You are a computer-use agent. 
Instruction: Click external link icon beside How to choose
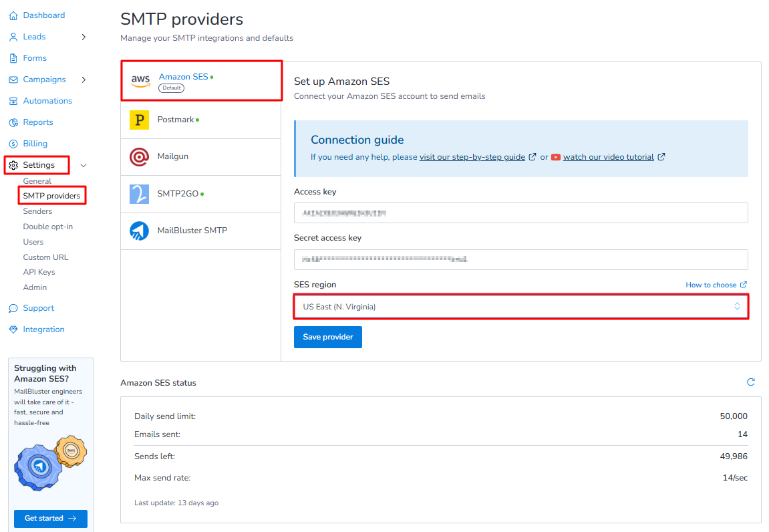click(744, 285)
